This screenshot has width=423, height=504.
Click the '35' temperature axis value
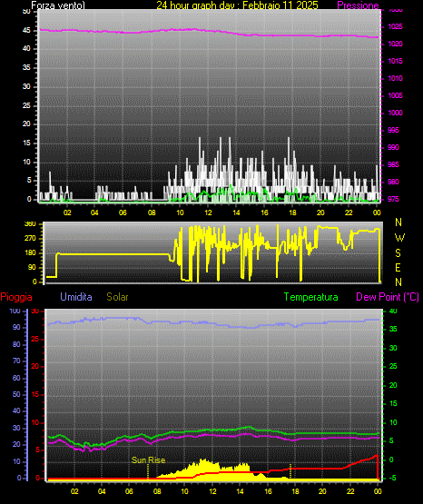[x=393, y=329]
